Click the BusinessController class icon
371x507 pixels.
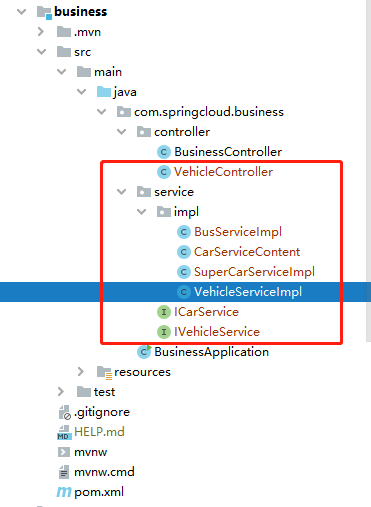[x=164, y=152]
